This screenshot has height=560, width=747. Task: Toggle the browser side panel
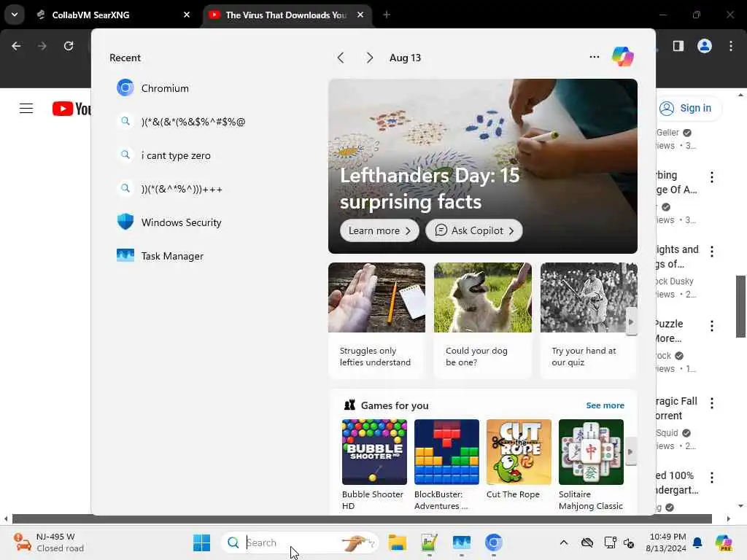click(678, 46)
